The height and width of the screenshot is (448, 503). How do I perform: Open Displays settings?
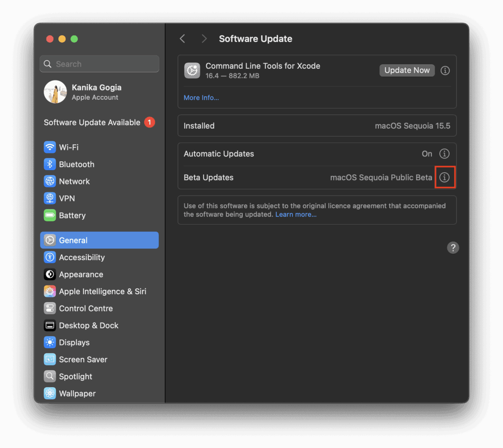pyautogui.click(x=99, y=342)
